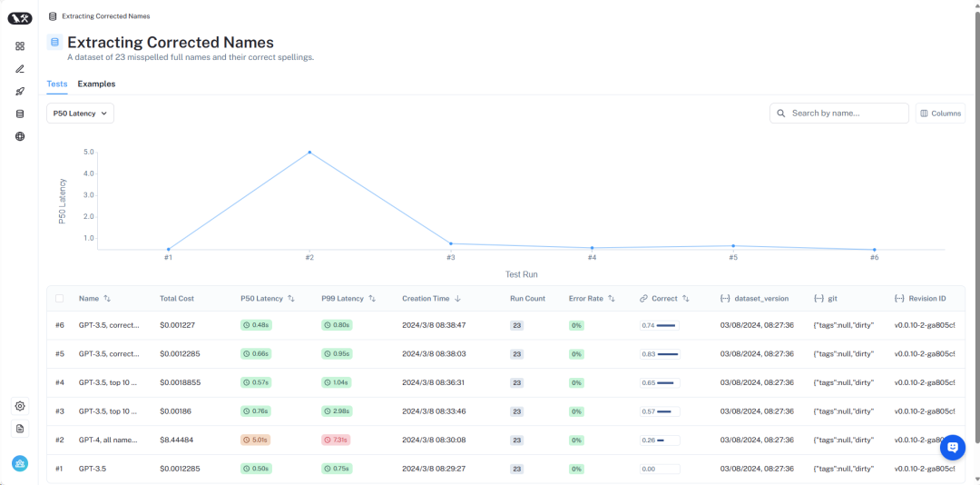Click the Correct score bar showing 0.83
980x485 pixels.
click(x=667, y=353)
